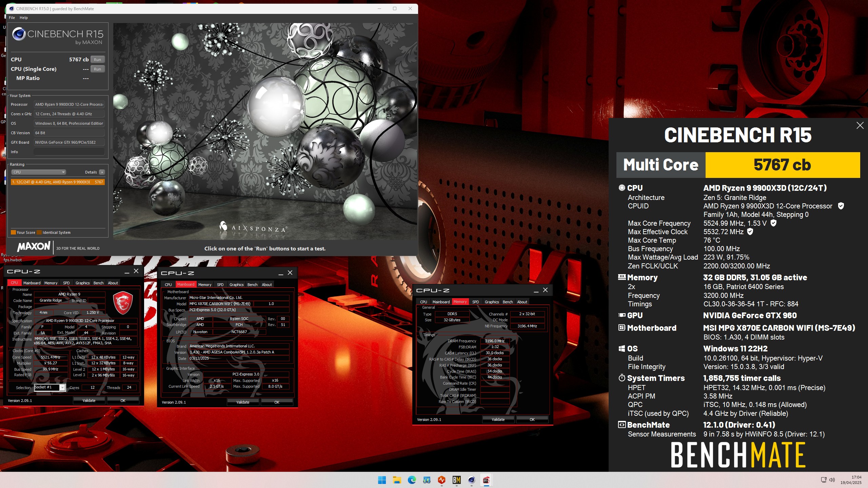Image resolution: width=868 pixels, height=488 pixels.
Task: Click the Memory section icon in BenchMate panel
Action: click(x=622, y=277)
